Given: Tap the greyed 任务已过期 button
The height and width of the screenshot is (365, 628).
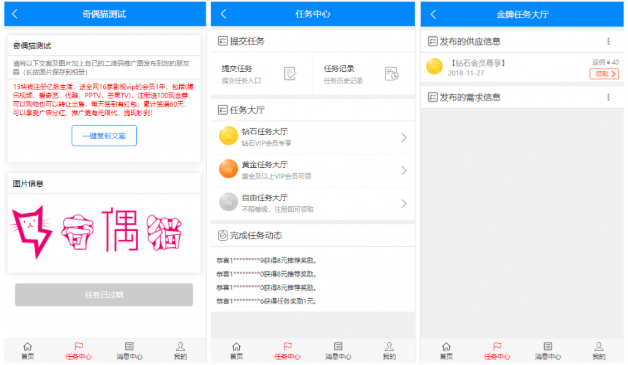Looking at the screenshot, I should point(104,295).
